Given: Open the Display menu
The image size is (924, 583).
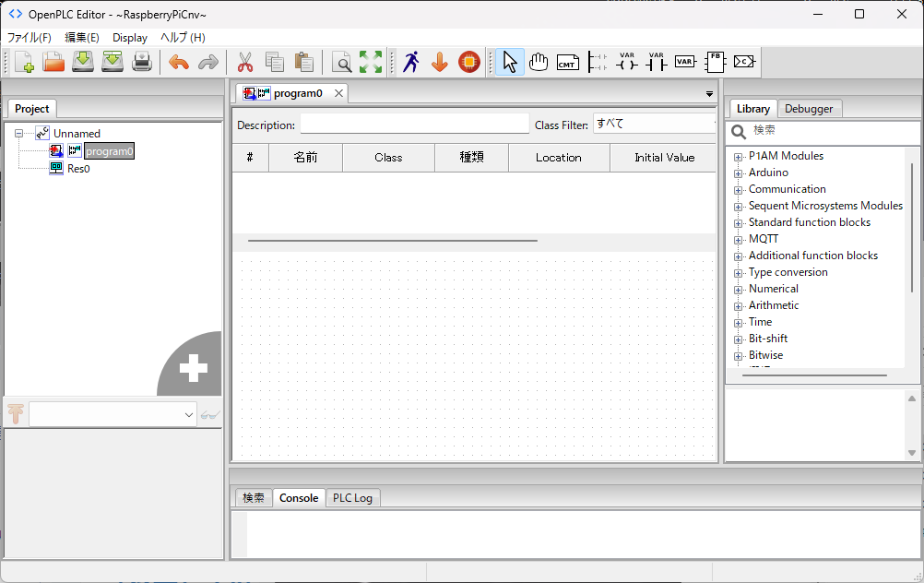Looking at the screenshot, I should (x=130, y=38).
